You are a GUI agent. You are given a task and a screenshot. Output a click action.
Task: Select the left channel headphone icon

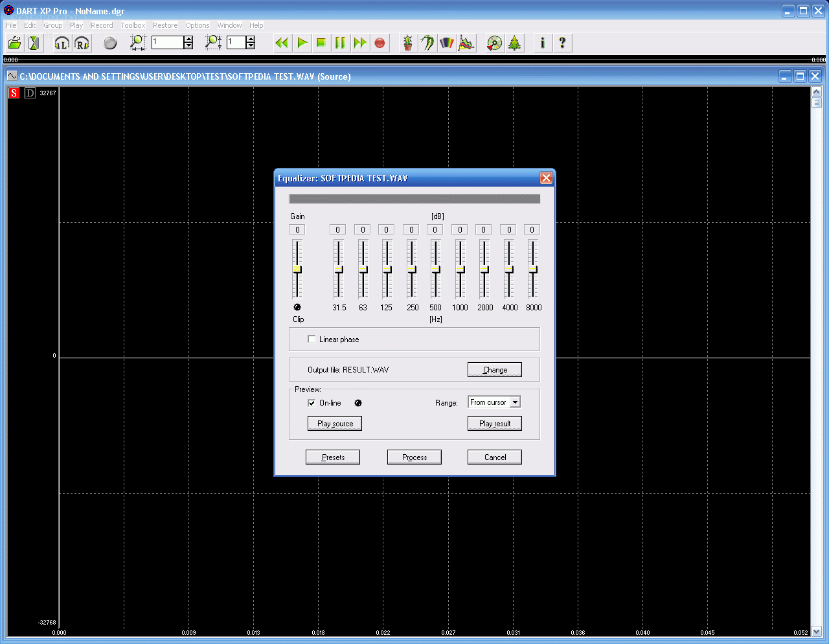[x=62, y=43]
